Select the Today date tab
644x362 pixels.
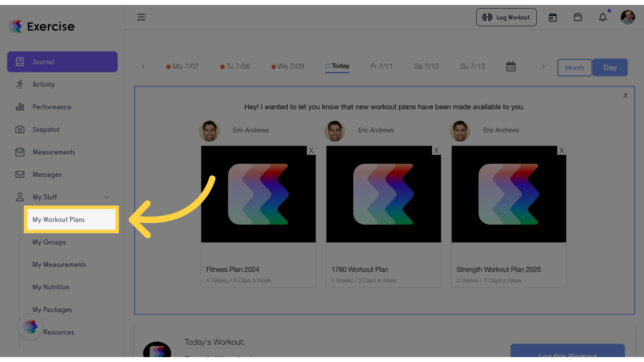pos(337,66)
